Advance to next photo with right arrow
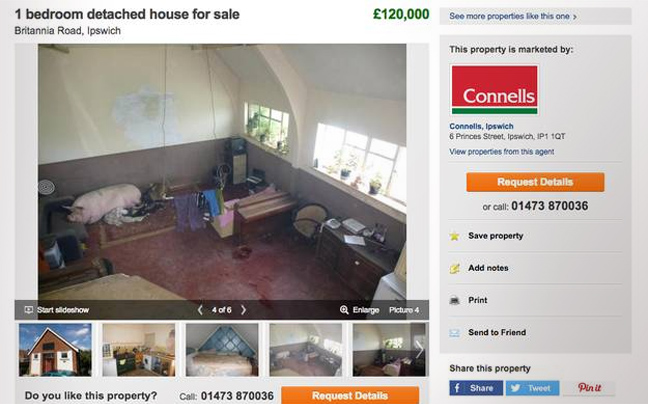Image resolution: width=648 pixels, height=404 pixels. [x=243, y=310]
